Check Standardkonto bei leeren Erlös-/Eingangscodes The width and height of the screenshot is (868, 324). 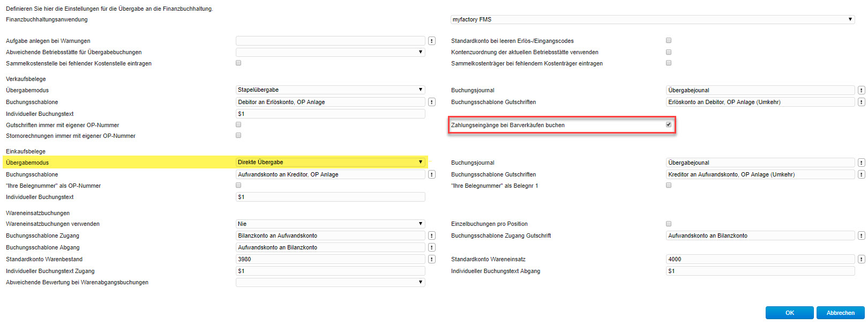click(x=668, y=40)
